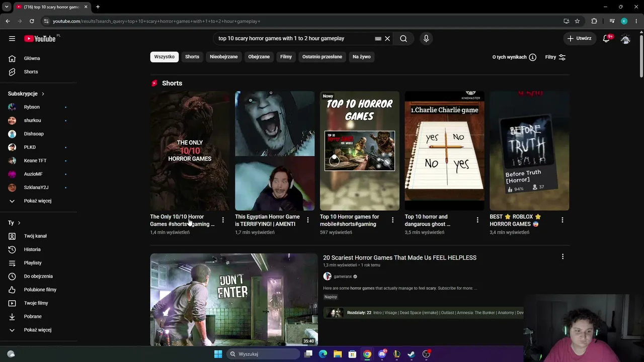Open OBS Studio from the taskbar
This screenshot has height=362, width=644.
point(426,354)
